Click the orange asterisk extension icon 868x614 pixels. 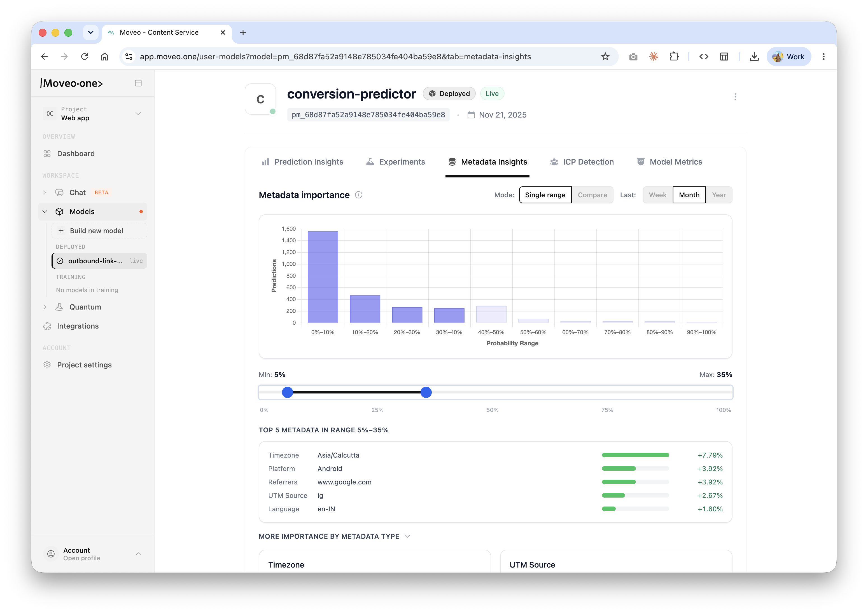tap(654, 57)
